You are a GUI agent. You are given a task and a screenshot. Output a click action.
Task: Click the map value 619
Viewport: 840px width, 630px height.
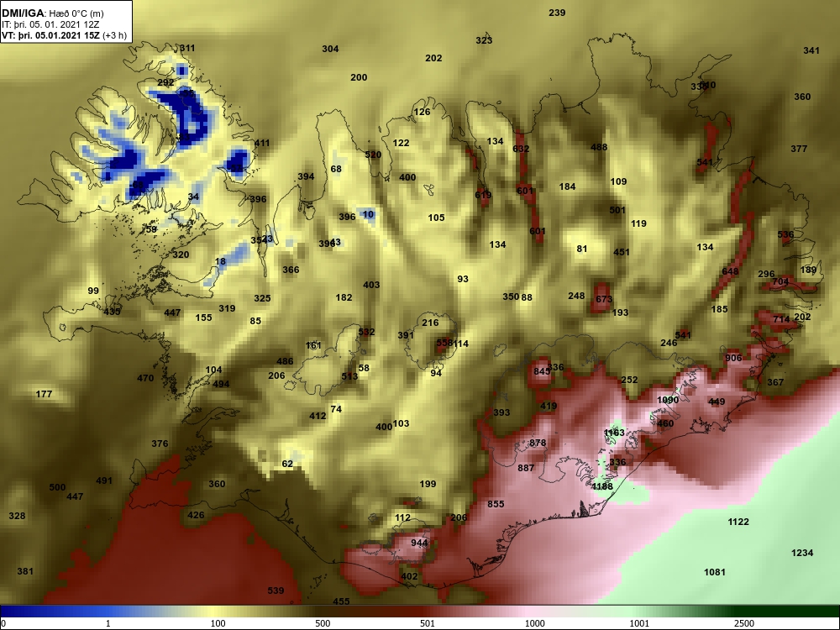coord(483,195)
